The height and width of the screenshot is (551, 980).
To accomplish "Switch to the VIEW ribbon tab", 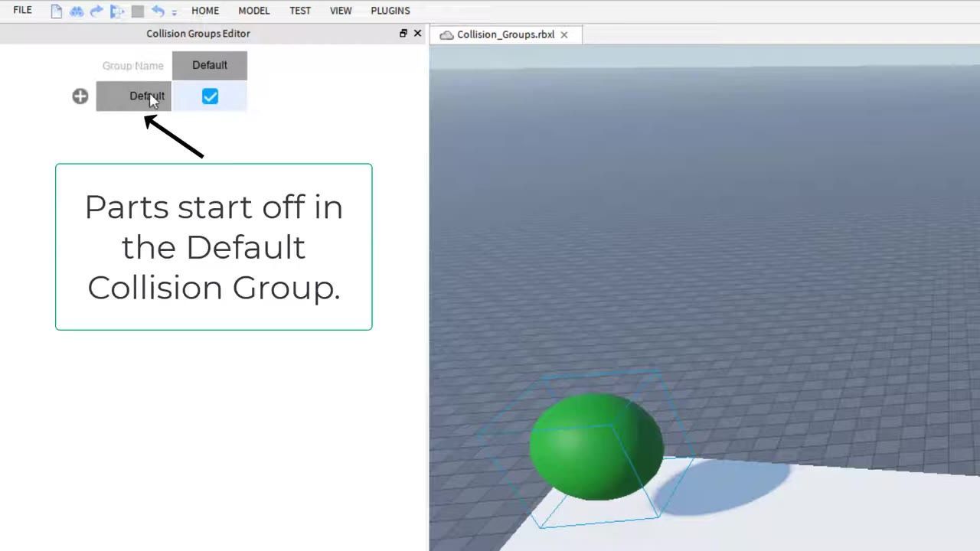I will coord(341,11).
